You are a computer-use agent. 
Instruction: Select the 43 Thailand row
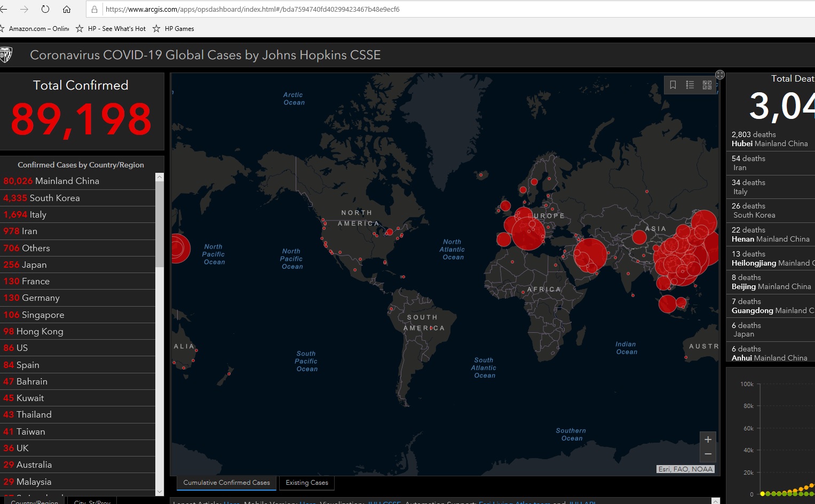(x=78, y=414)
